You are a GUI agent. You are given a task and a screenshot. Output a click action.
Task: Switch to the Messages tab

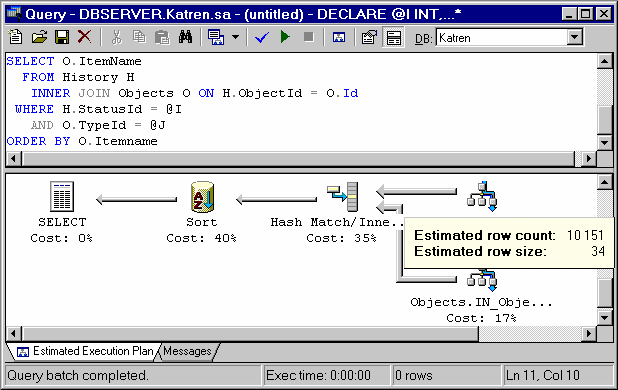pyautogui.click(x=187, y=351)
